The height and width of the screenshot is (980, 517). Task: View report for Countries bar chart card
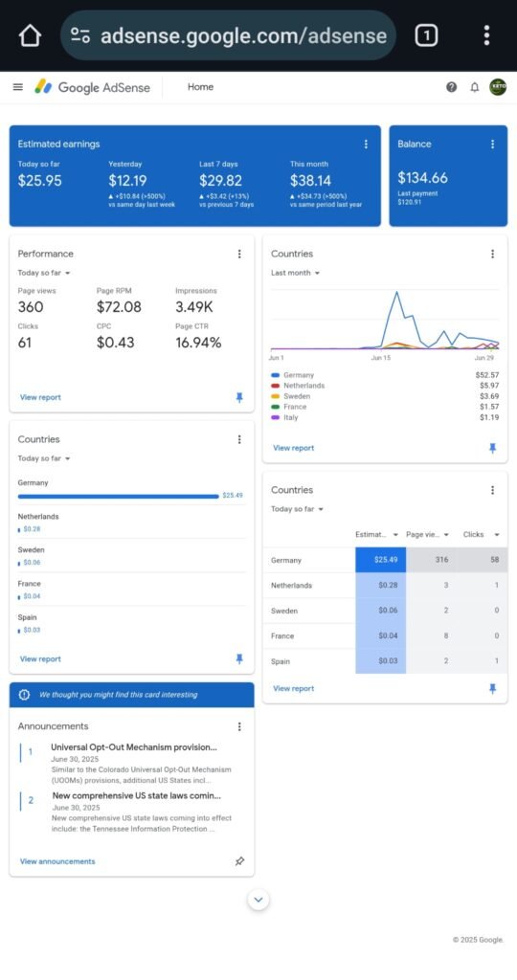point(40,658)
